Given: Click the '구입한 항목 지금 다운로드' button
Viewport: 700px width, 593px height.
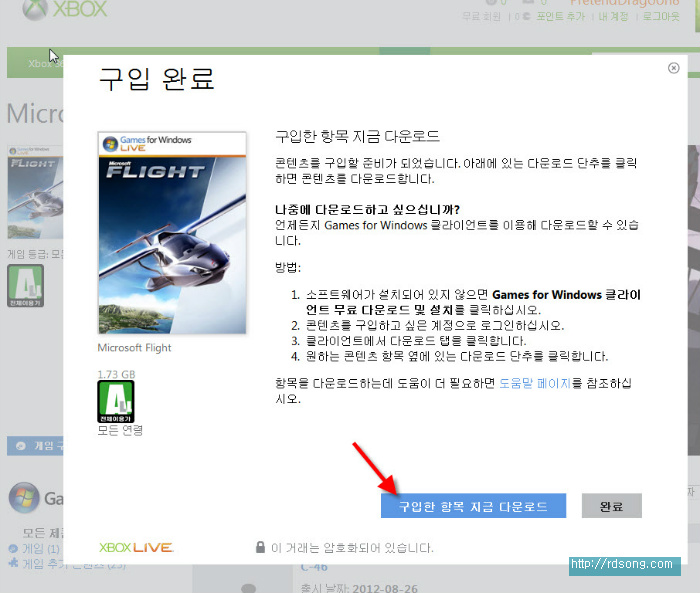Looking at the screenshot, I should 473,506.
